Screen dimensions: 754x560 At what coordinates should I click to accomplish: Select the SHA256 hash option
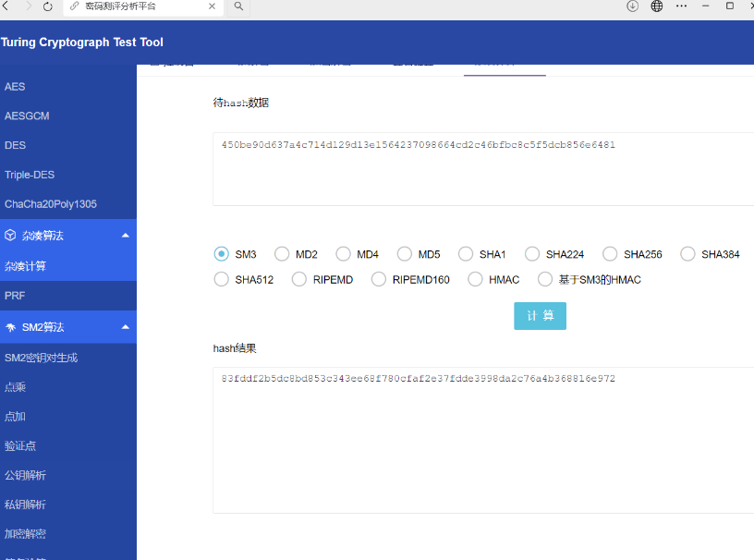coord(610,254)
